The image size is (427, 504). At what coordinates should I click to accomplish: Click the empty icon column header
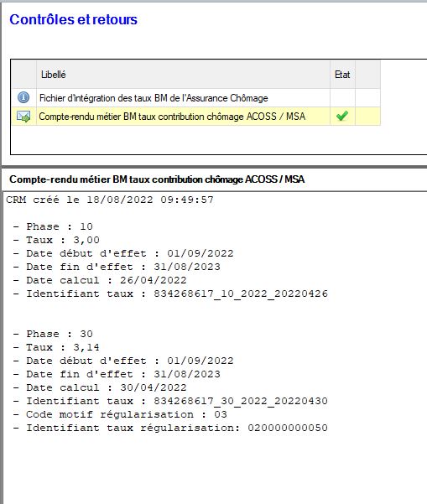click(24, 75)
